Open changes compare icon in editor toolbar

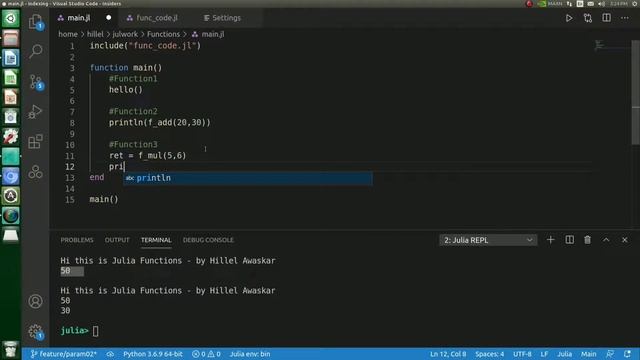pyautogui.click(x=587, y=18)
